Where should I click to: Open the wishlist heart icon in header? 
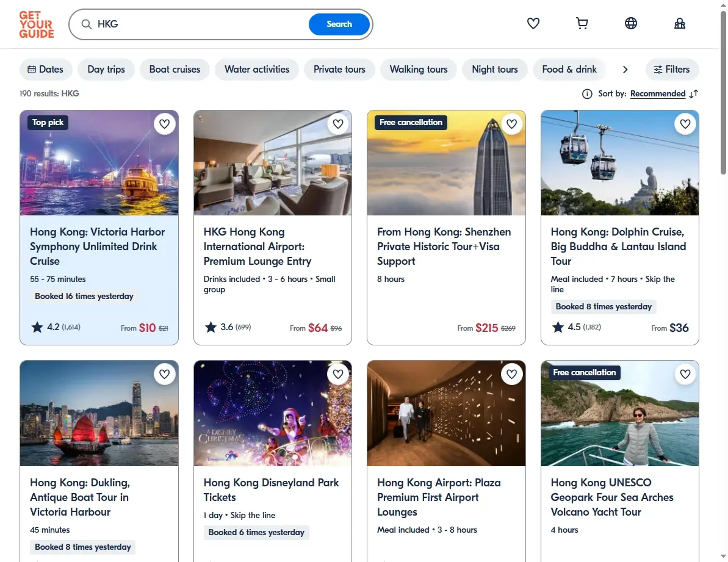(533, 23)
